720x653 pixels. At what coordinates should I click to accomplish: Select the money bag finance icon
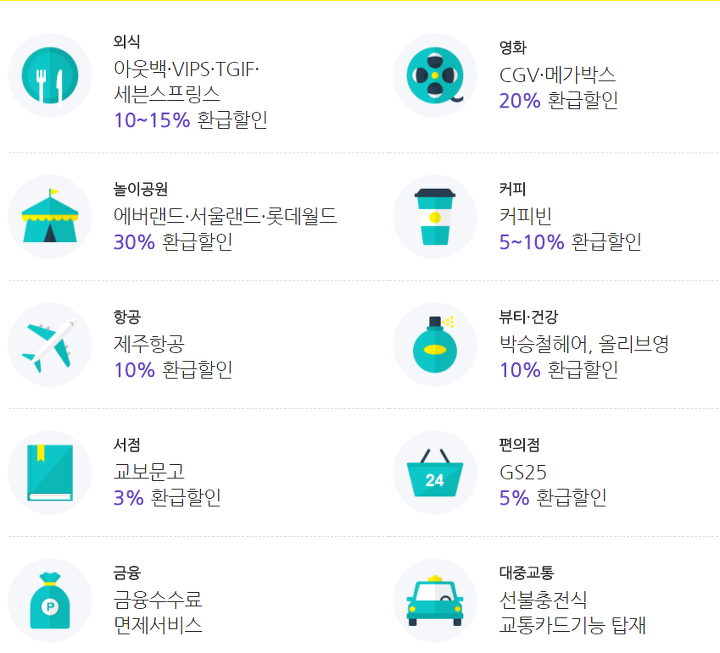coord(50,601)
